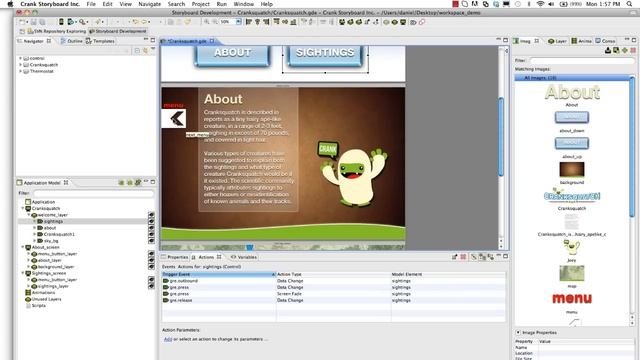Toggle visibility eye for about_layer

[151, 260]
